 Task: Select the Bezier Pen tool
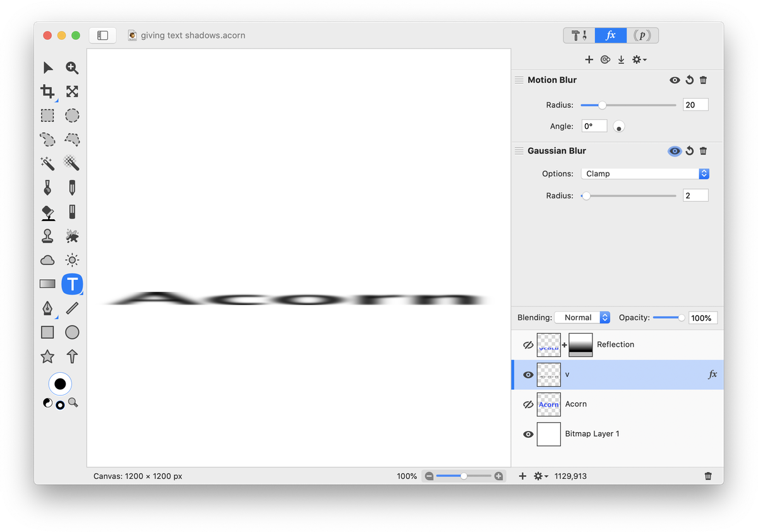click(48, 308)
